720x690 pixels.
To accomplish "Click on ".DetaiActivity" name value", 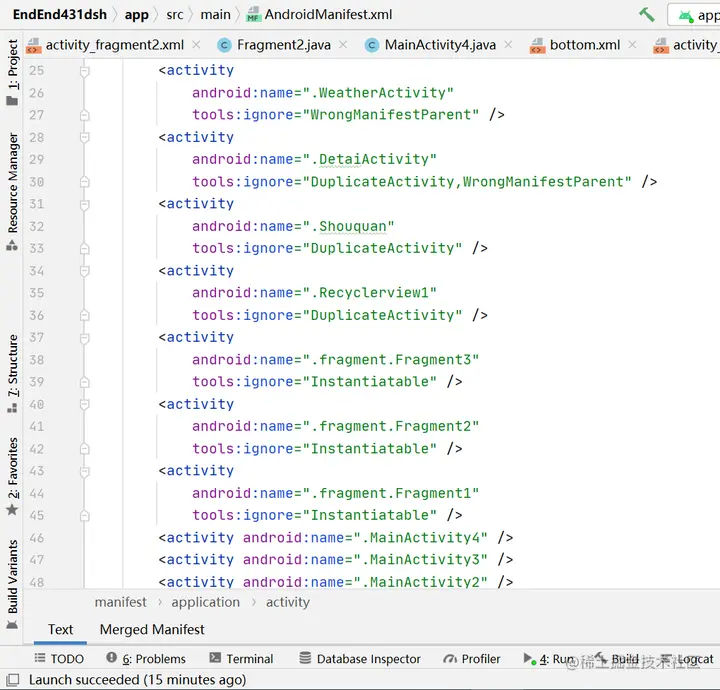I will [x=370, y=159].
